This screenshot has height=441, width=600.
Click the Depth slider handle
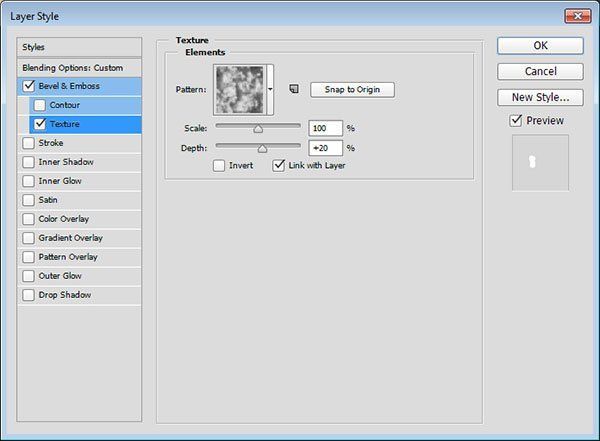coord(262,149)
